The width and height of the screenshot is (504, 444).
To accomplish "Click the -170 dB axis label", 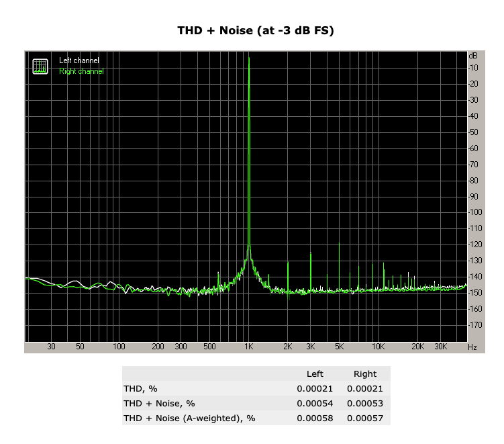I will [x=474, y=325].
